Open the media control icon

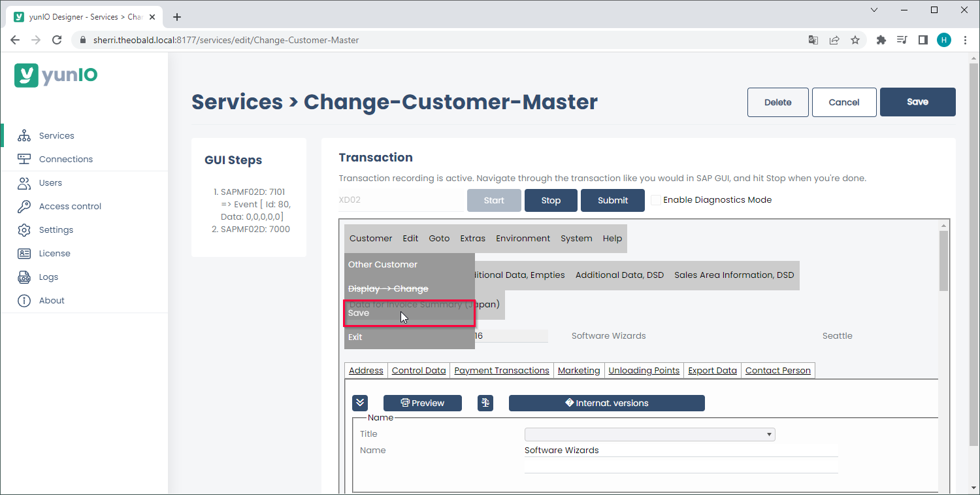[x=902, y=40]
